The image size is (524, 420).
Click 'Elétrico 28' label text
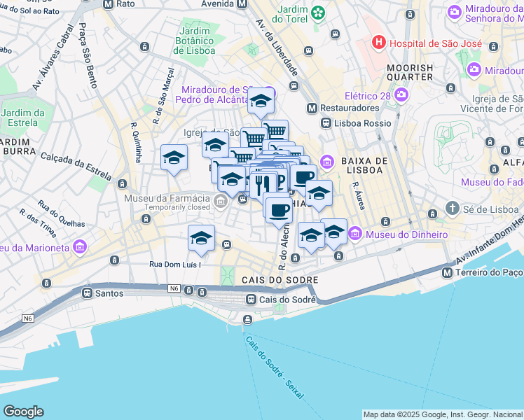pos(368,96)
